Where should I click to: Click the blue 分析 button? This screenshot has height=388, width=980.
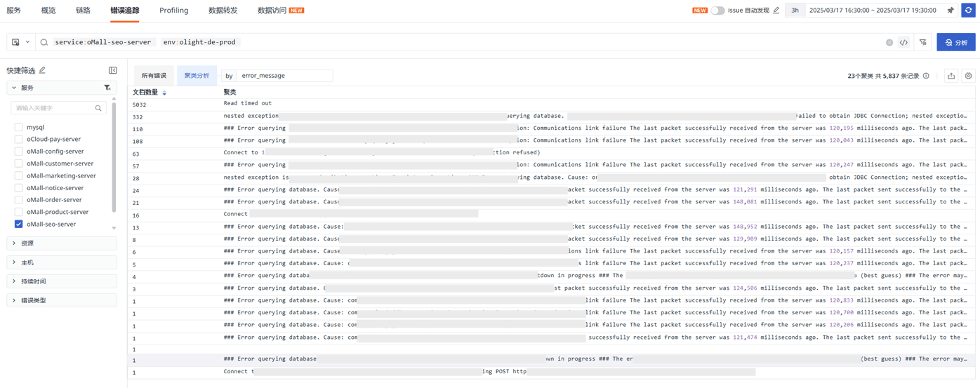click(x=955, y=43)
